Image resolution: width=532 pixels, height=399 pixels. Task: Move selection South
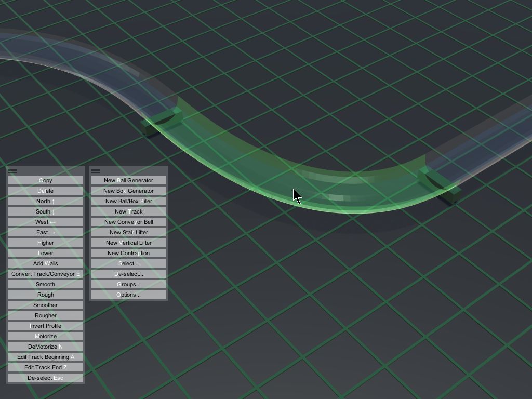pyautogui.click(x=46, y=212)
